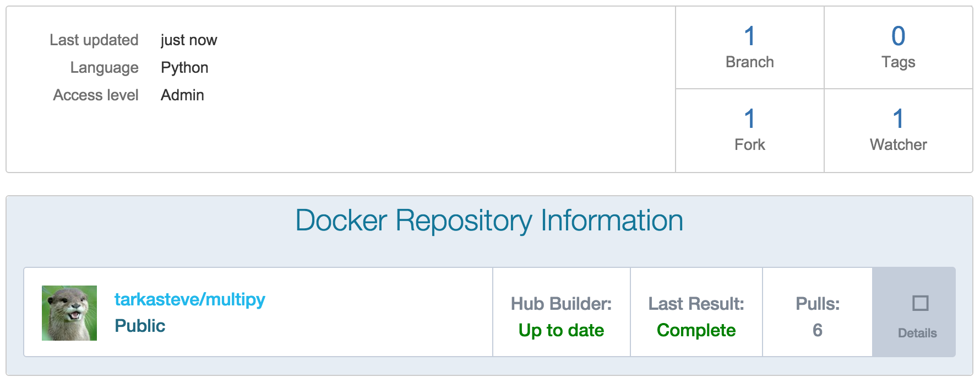
Task: Click the just now timestamp
Action: point(189,40)
